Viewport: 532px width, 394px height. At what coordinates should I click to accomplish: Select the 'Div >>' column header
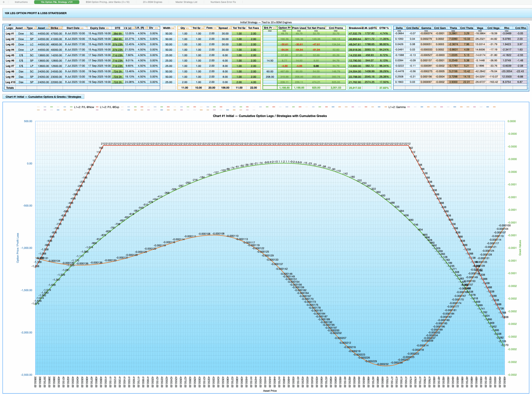[154, 28]
